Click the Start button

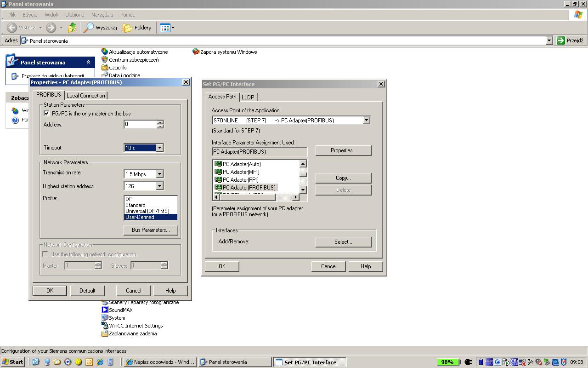pyautogui.click(x=13, y=362)
